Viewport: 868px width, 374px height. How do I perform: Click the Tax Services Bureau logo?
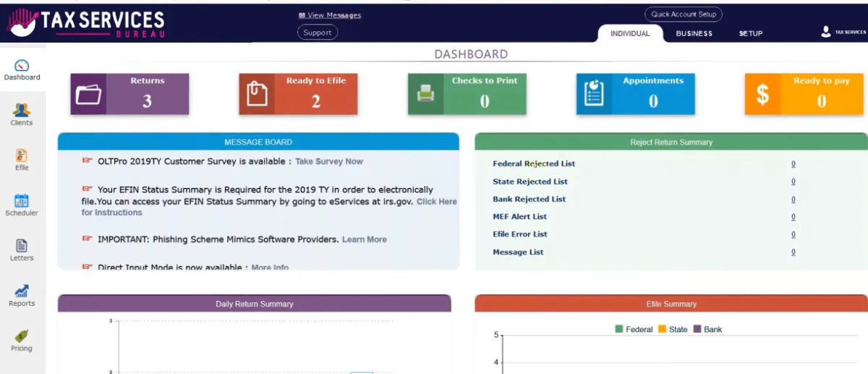tap(85, 22)
